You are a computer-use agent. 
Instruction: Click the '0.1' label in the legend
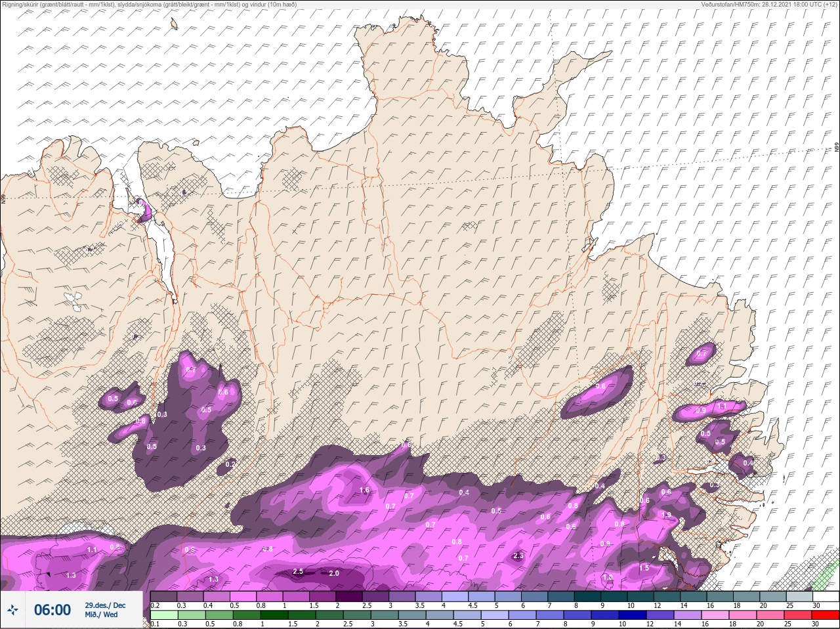tap(155, 624)
